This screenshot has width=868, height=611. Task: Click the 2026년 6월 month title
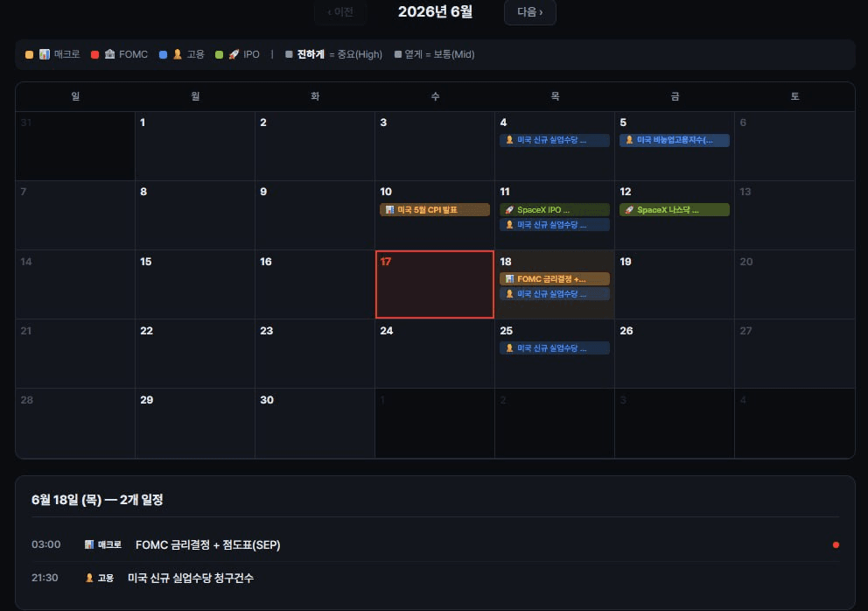coord(435,11)
